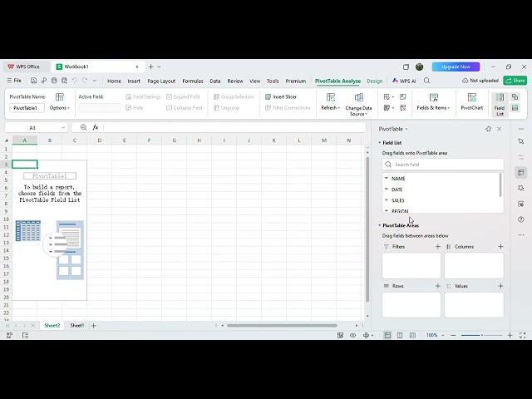532x399 pixels.
Task: Switch to Normal view in status bar
Action: 387,335
